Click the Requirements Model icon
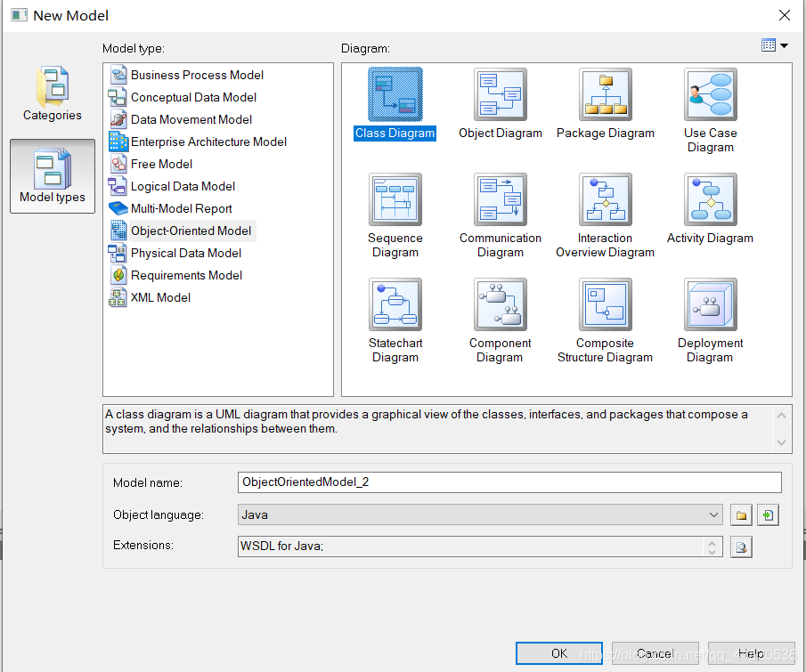The width and height of the screenshot is (806, 672). click(118, 275)
